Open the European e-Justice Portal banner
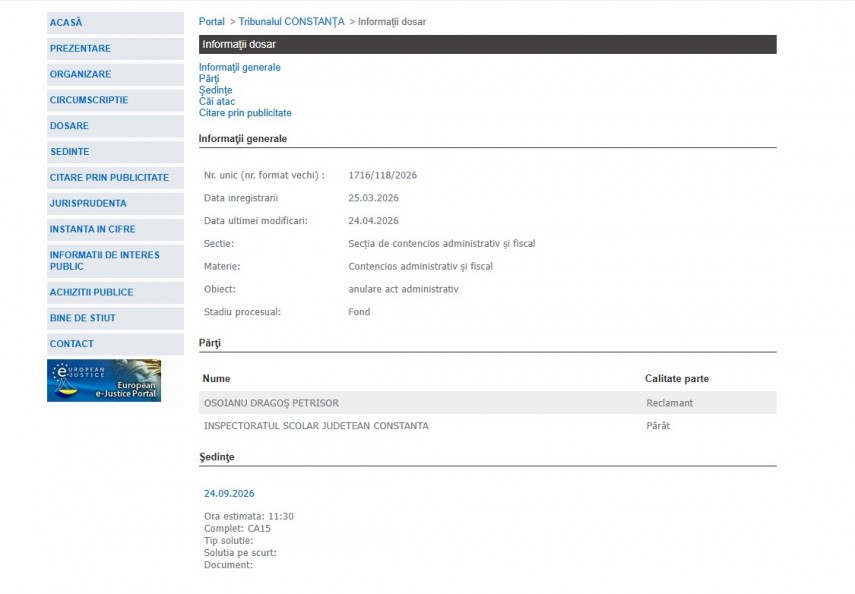The width and height of the screenshot is (855, 594). coord(104,381)
